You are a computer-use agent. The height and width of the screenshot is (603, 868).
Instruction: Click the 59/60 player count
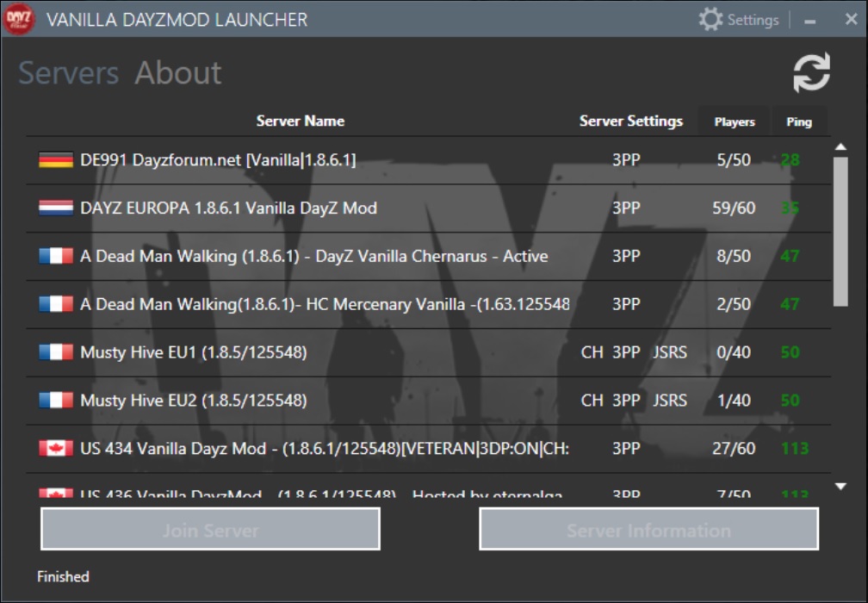coord(734,208)
